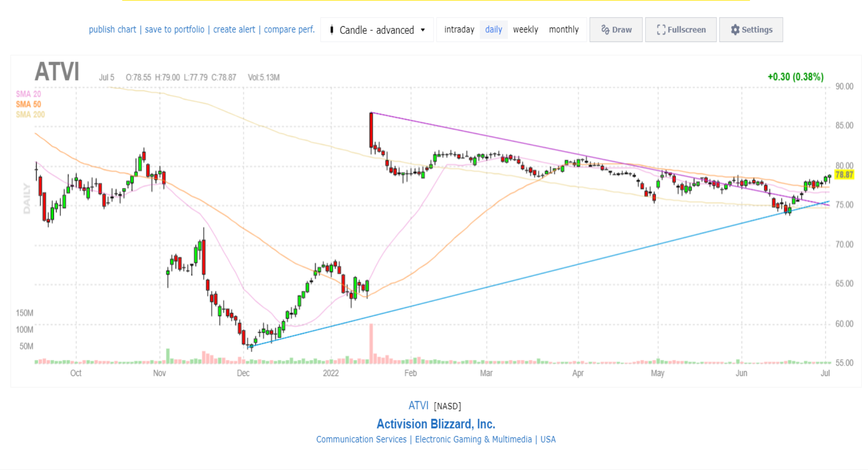
Task: Click the L:77.79 low price value
Action: (x=196, y=77)
